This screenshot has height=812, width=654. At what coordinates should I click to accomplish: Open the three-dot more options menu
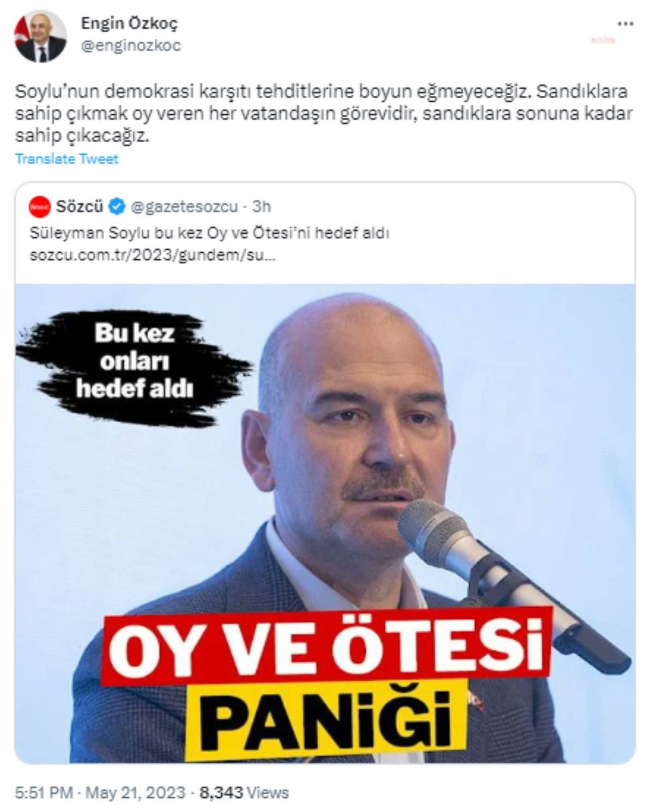pyautogui.click(x=625, y=25)
